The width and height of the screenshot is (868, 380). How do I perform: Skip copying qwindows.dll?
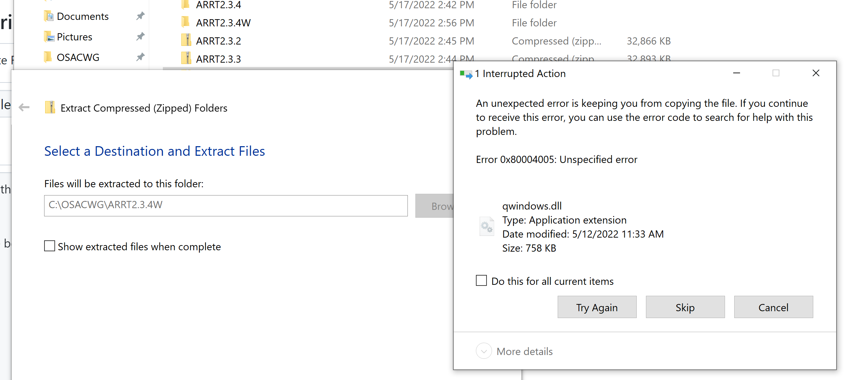point(685,307)
